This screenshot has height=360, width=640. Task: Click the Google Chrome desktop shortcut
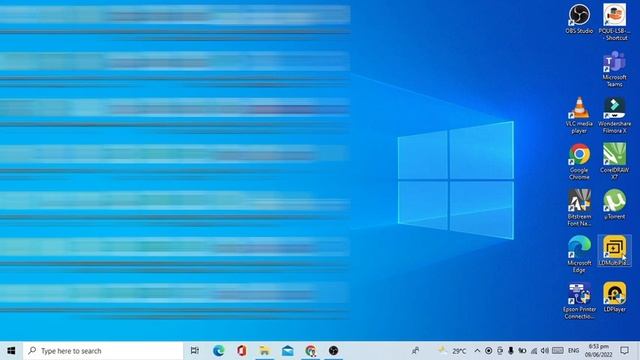[579, 162]
